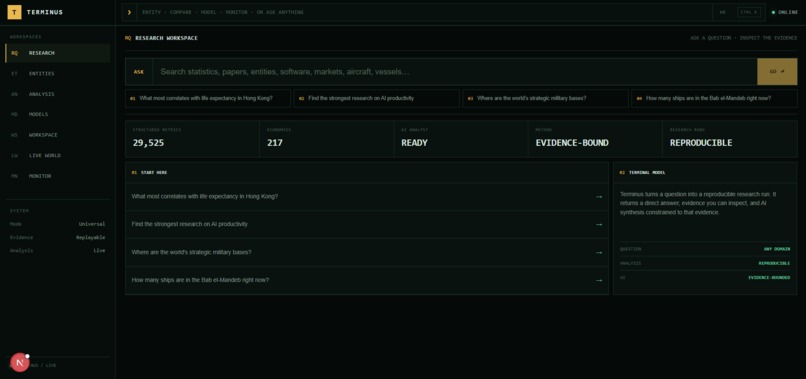Screen dimensions: 806x379
Task: Click the LW icon beside Live World
Action: click(x=14, y=155)
